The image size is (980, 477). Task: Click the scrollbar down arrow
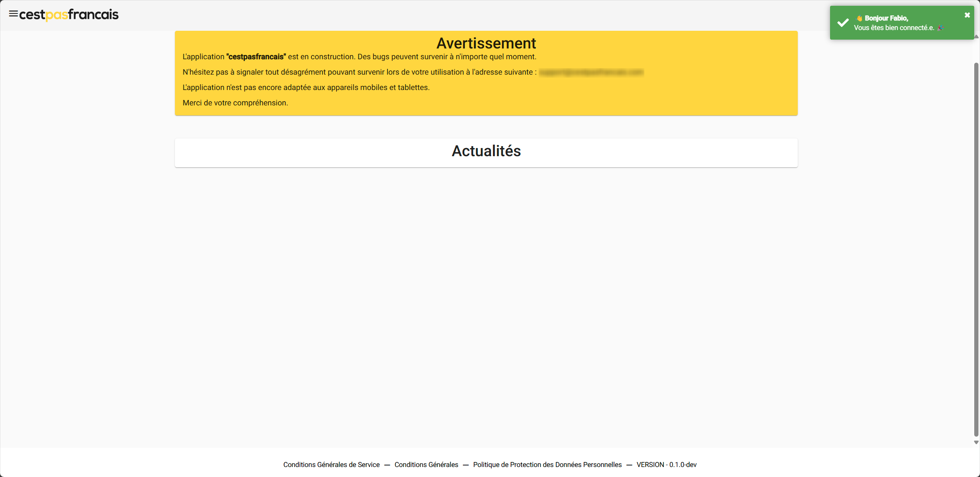coord(976,442)
